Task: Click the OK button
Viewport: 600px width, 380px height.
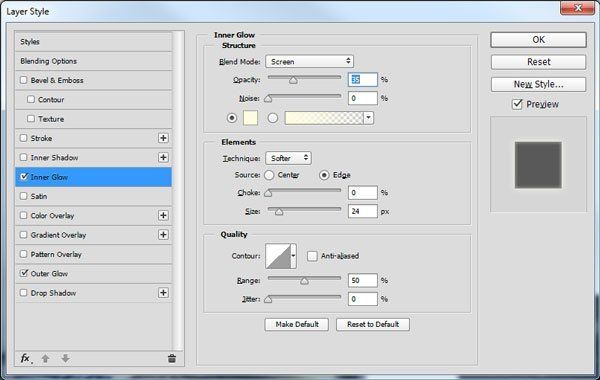Action: [x=538, y=40]
